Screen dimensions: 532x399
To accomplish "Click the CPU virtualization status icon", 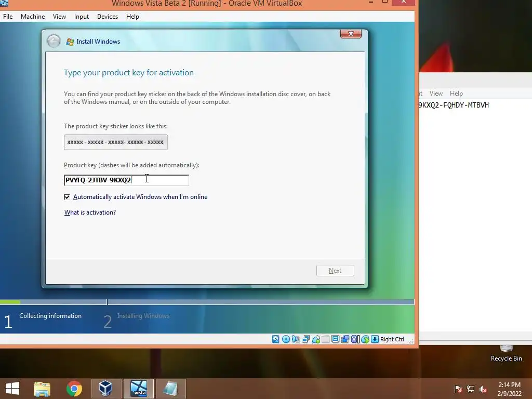I will pyautogui.click(x=355, y=339).
